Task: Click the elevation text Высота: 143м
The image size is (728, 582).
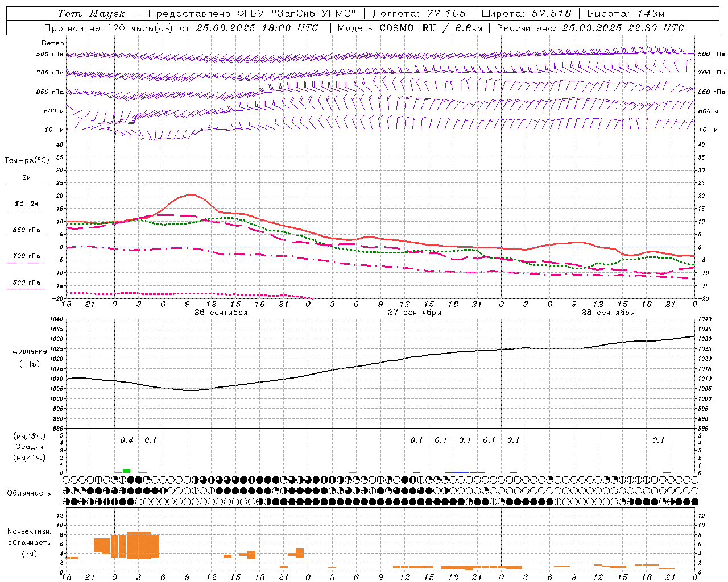Action: click(x=626, y=14)
